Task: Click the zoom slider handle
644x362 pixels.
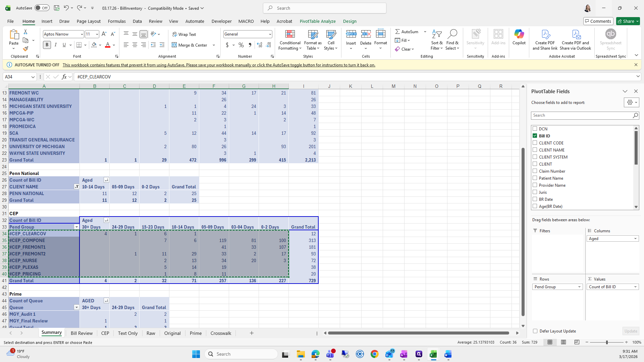Action: click(606, 342)
